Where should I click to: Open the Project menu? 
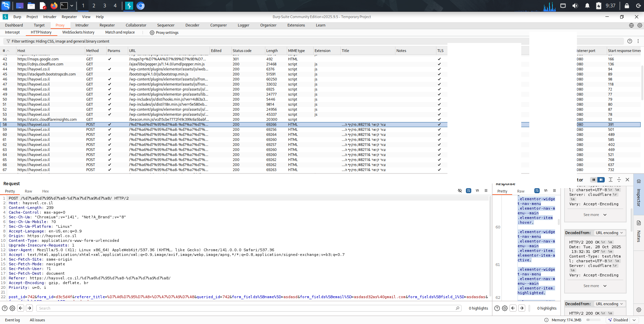pos(32,17)
